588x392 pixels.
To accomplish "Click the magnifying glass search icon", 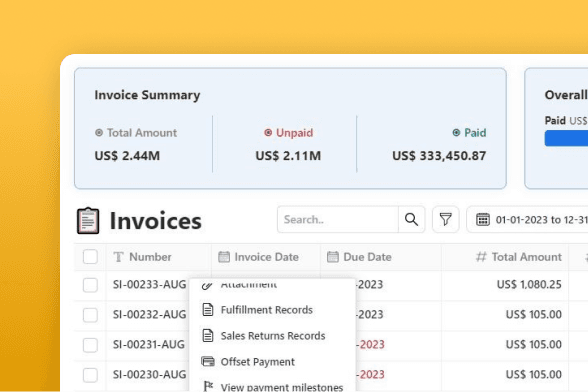I will (x=411, y=219).
